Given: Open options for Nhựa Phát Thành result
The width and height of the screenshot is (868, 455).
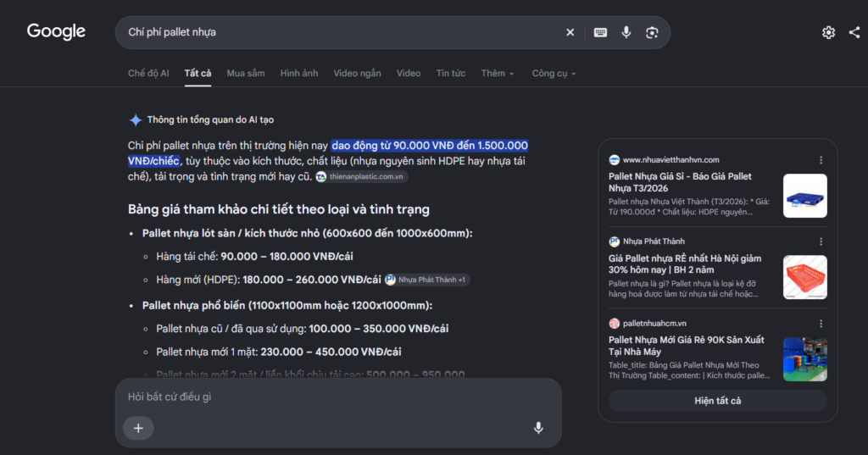Looking at the screenshot, I should pos(821,241).
